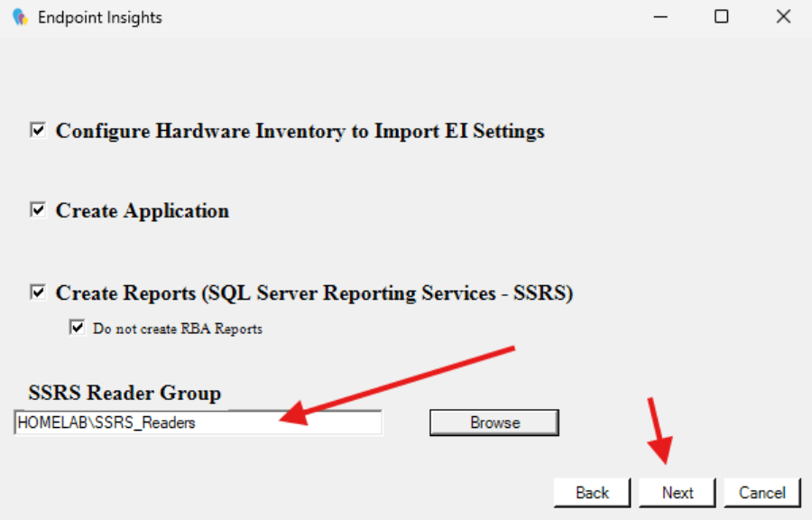Screen dimensions: 812x520
Task: Uncheck Create Reports (SQL Server Reporting Services)
Action: coord(36,292)
